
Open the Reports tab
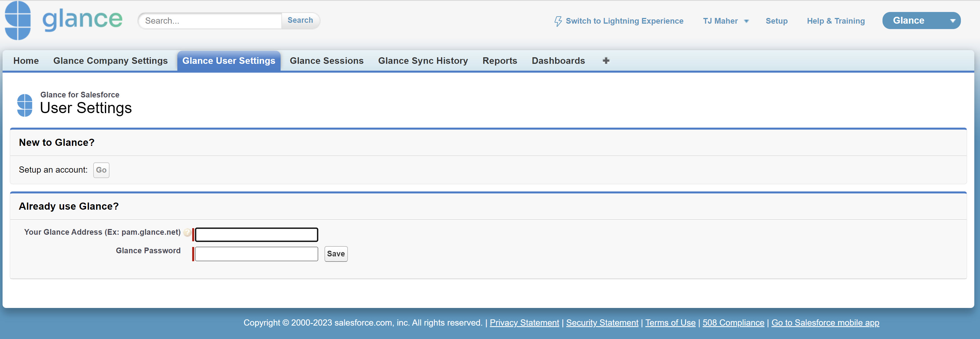[x=500, y=61]
